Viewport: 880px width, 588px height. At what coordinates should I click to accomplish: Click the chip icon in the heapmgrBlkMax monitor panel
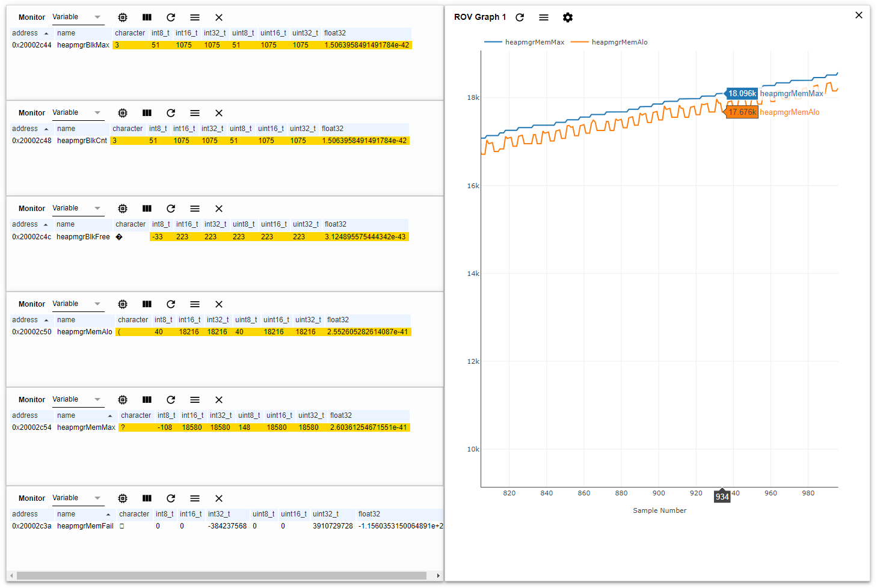click(123, 17)
